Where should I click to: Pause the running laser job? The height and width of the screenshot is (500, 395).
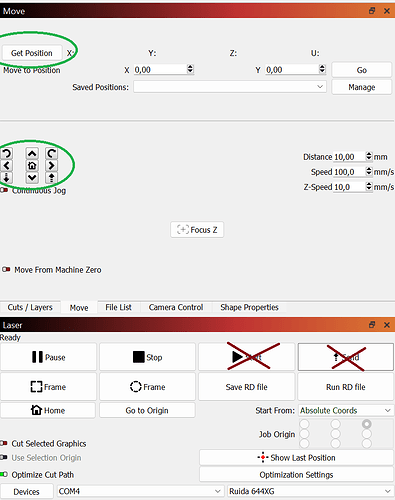point(48,357)
